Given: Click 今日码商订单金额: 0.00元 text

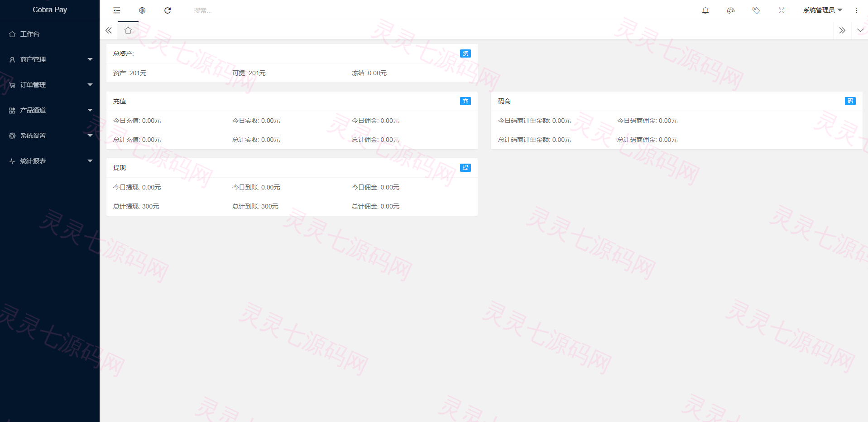Looking at the screenshot, I should 534,121.
